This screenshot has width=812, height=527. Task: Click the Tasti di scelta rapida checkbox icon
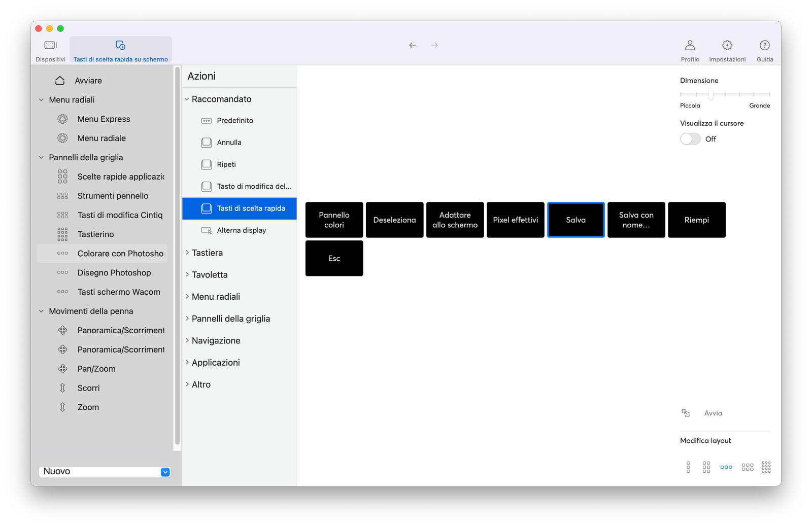point(207,208)
